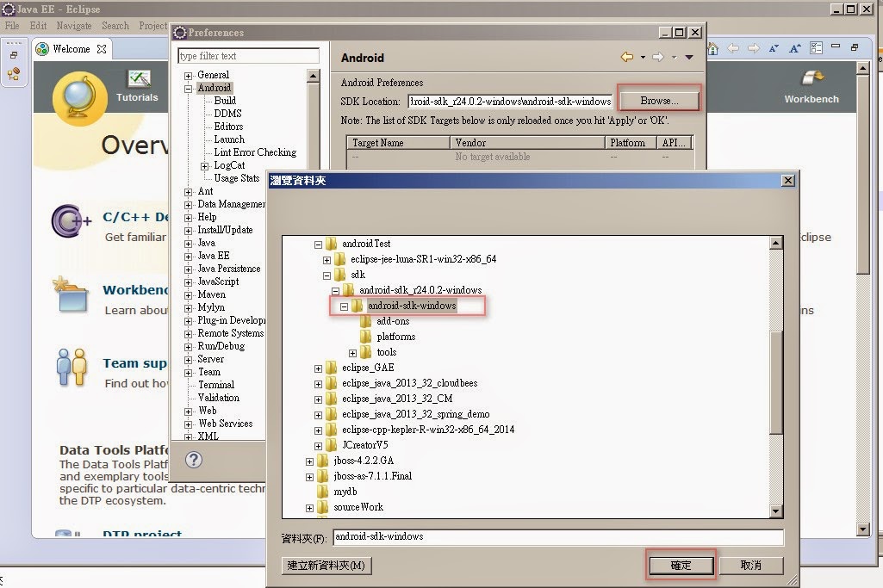Click folder tree scrollbar down arrow

coord(776,511)
